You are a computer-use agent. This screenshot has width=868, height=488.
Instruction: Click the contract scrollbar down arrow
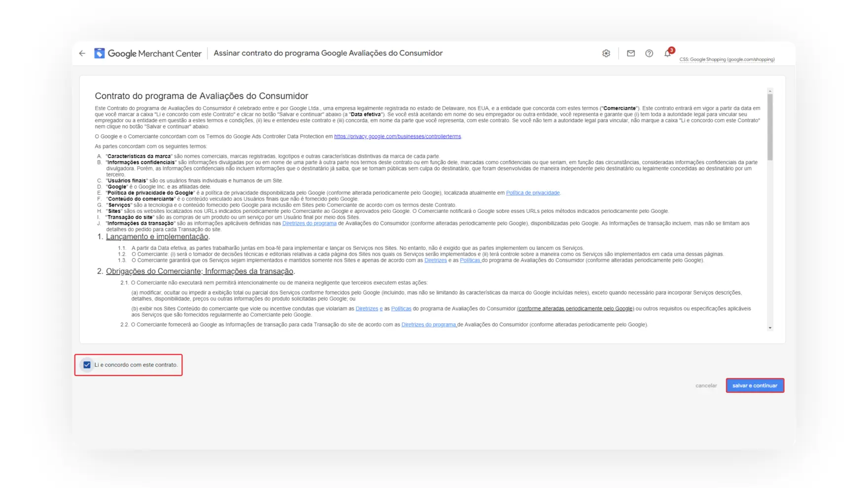[770, 328]
